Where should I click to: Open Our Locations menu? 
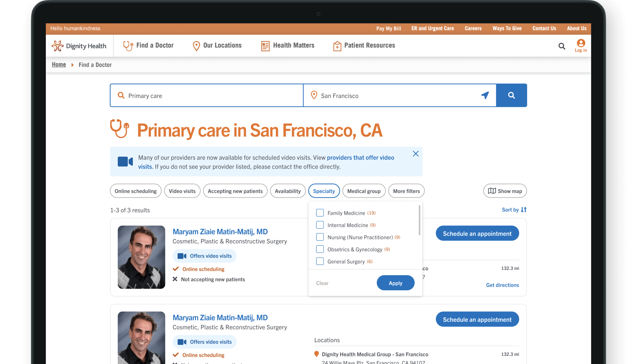(x=217, y=45)
